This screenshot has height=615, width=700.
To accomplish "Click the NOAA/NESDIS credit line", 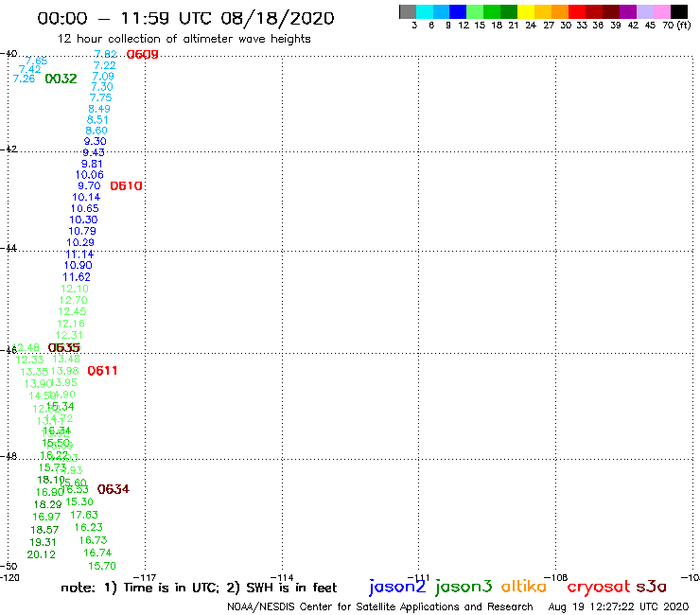I will tap(380, 606).
